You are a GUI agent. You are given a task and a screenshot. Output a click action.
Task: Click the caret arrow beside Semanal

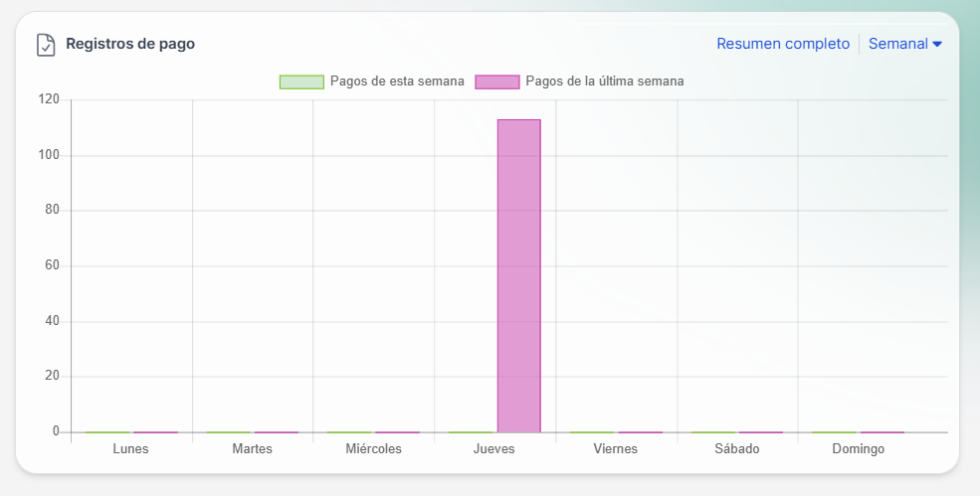click(937, 44)
